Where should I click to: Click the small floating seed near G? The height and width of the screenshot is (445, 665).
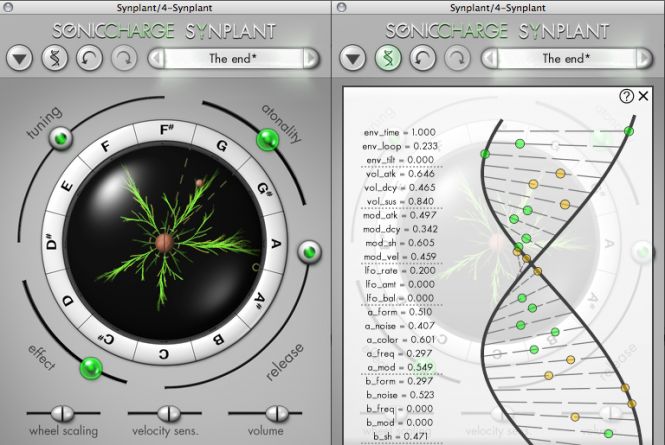tap(199, 183)
